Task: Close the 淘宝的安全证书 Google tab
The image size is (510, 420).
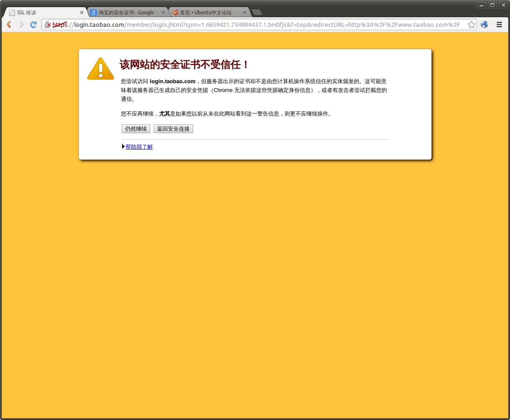Action: 163,13
